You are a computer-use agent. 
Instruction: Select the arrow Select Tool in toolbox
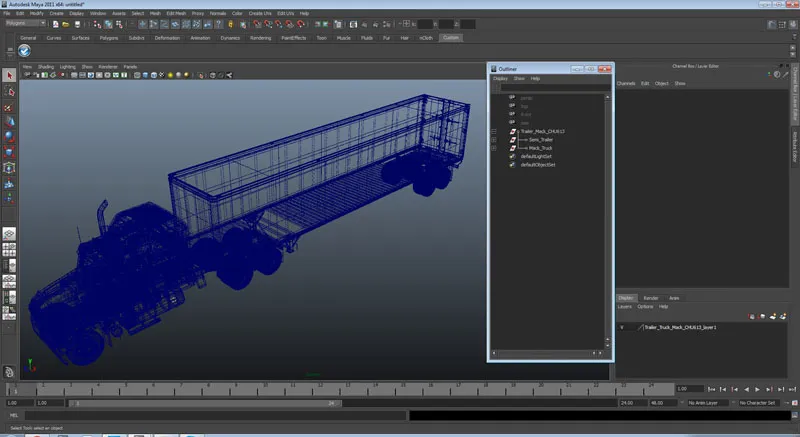point(9,75)
